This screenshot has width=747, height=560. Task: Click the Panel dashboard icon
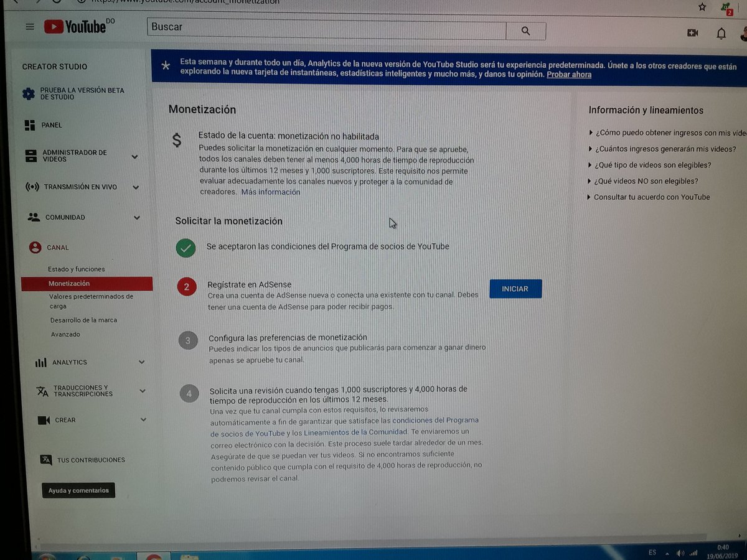30,125
